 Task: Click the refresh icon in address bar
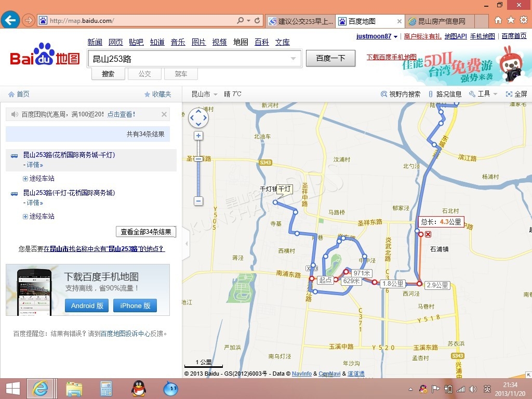(257, 20)
